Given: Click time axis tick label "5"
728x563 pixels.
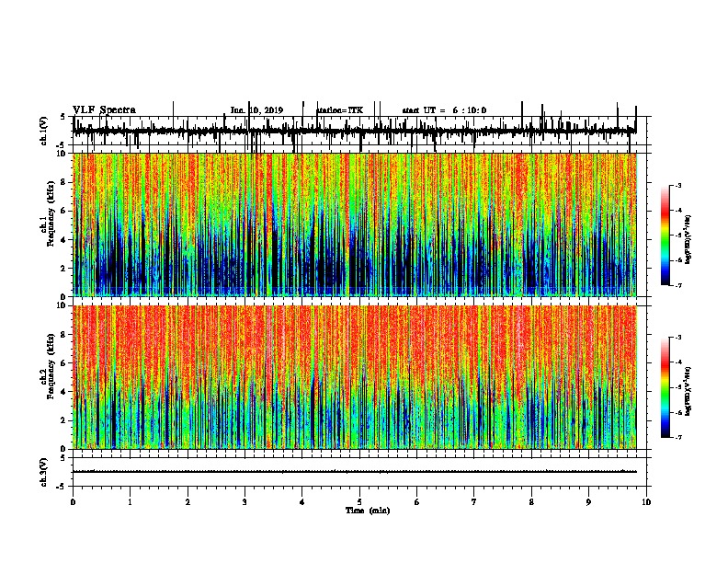Looking at the screenshot, I should [x=359, y=502].
